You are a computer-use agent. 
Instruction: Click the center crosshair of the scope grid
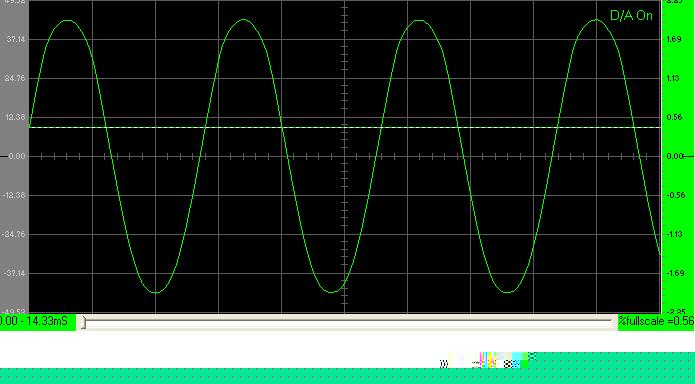coord(345,157)
